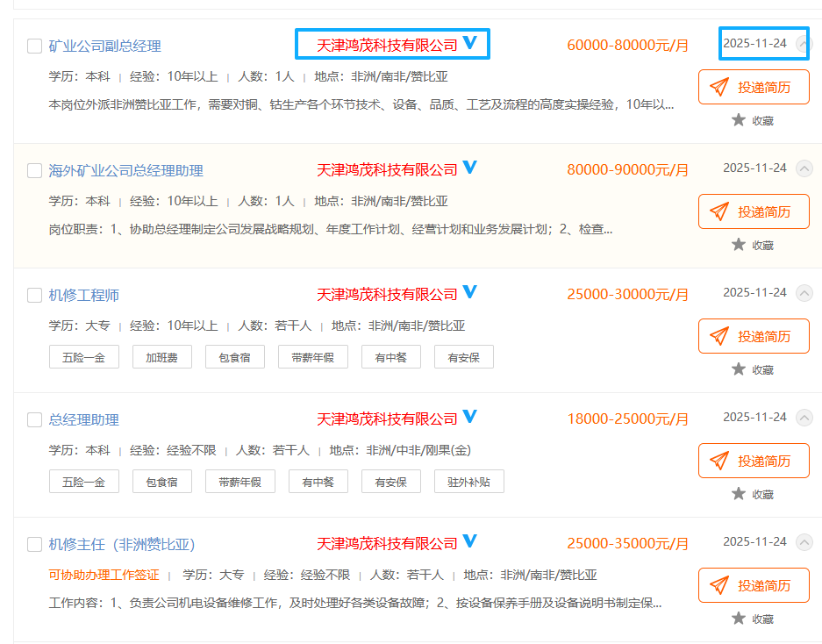Click salary 60000-80000元/月

[627, 45]
